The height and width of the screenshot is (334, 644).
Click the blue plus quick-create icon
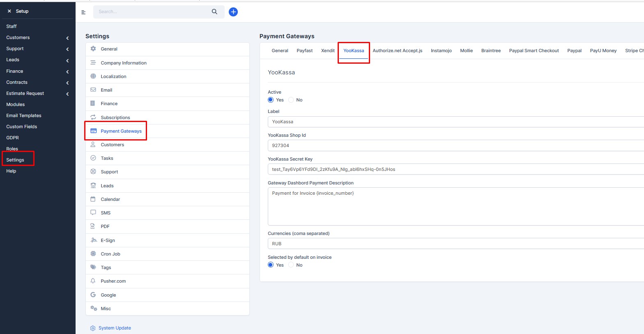tap(233, 12)
